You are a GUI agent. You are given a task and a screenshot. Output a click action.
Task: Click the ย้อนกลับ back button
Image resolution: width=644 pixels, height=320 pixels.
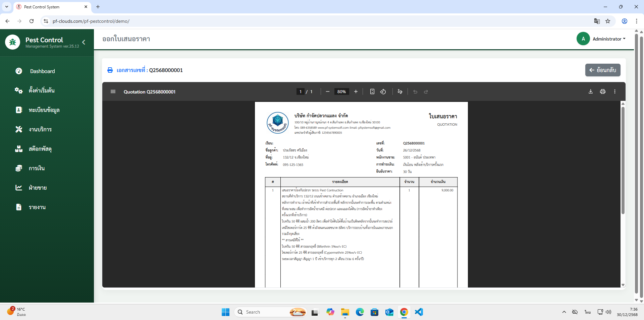tap(603, 70)
